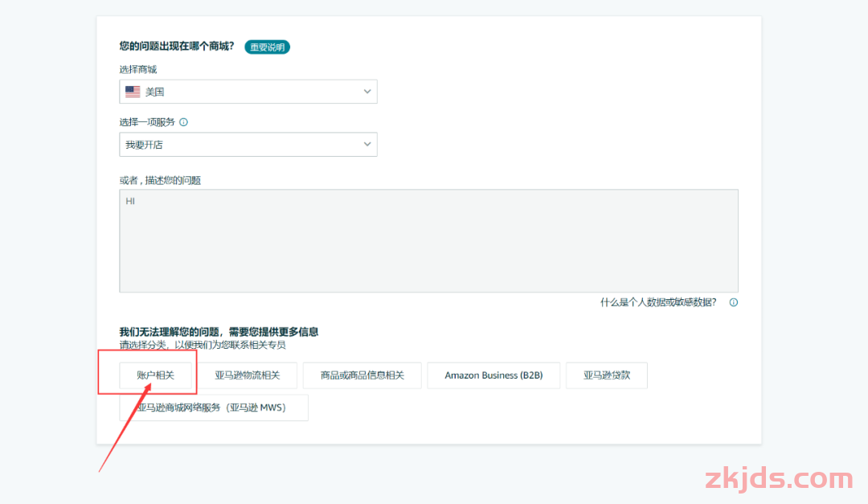
Task: Click the 我们无法理解您的问题 message heading
Action: click(219, 332)
